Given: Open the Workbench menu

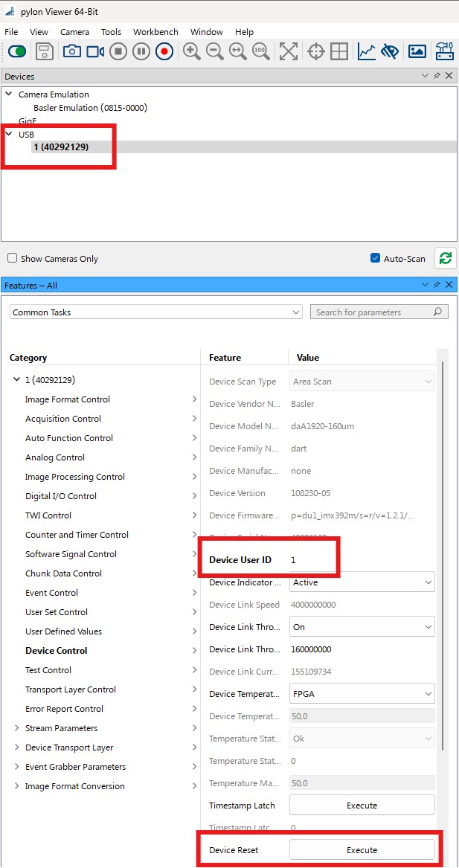Looking at the screenshot, I should pos(155,32).
